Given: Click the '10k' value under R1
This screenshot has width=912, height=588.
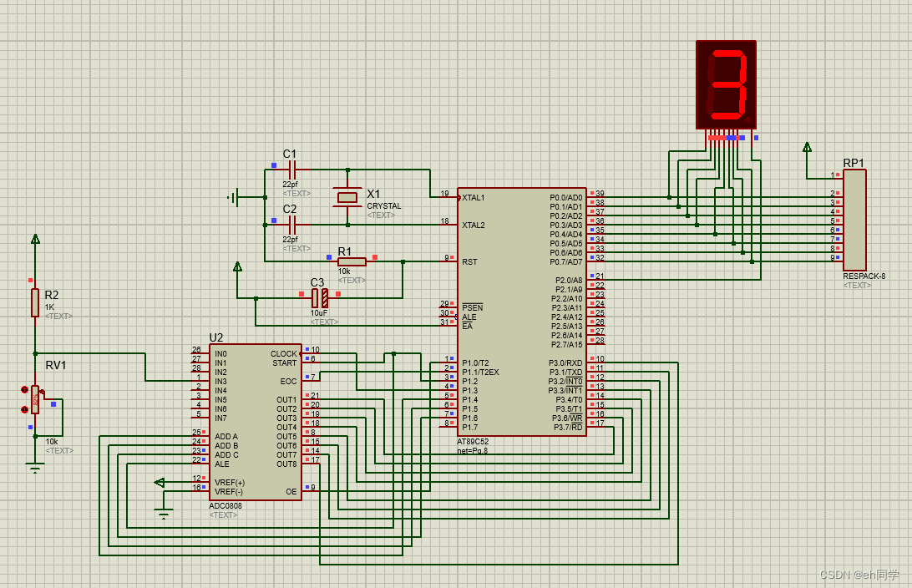Looking at the screenshot, I should tap(344, 271).
